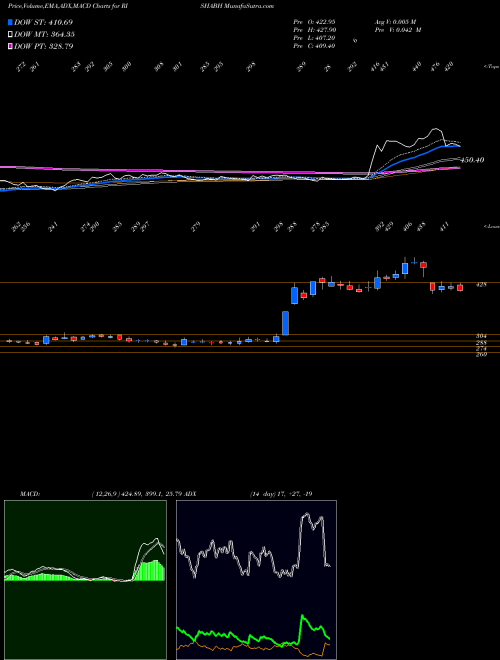Click the 'Avg V: 0.005 M' volume text
The height and width of the screenshot is (660, 500).
395,21
